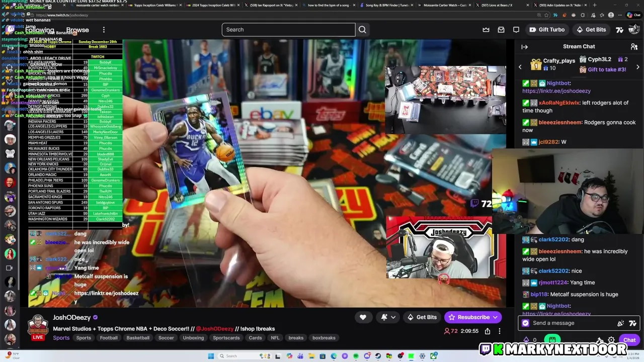644x362 pixels.
Task: Select the Sportscards tag
Action: (x=226, y=338)
